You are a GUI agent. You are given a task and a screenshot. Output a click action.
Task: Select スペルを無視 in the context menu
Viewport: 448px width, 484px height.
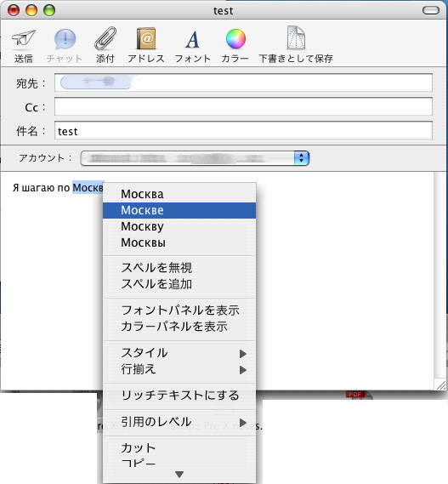pos(179,268)
